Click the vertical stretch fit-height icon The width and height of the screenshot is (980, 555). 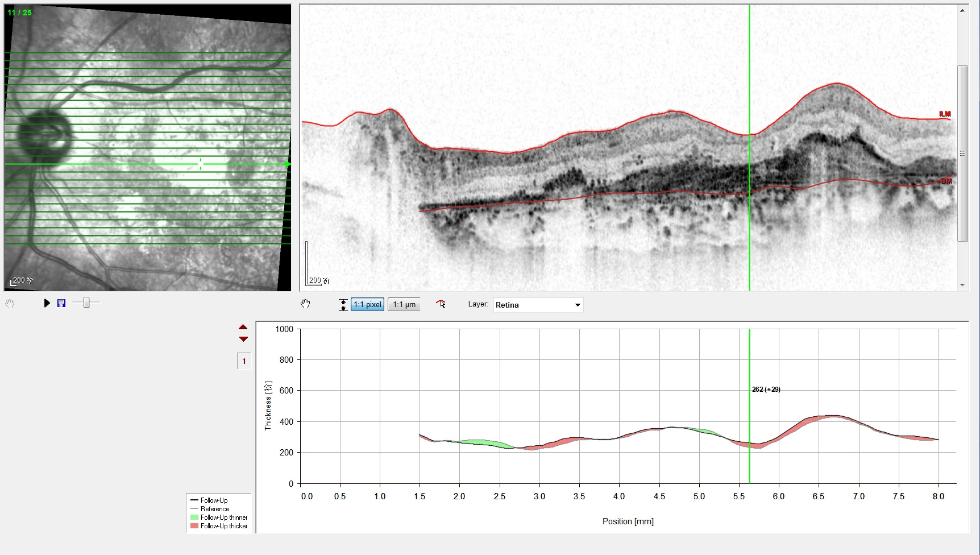pyautogui.click(x=343, y=305)
